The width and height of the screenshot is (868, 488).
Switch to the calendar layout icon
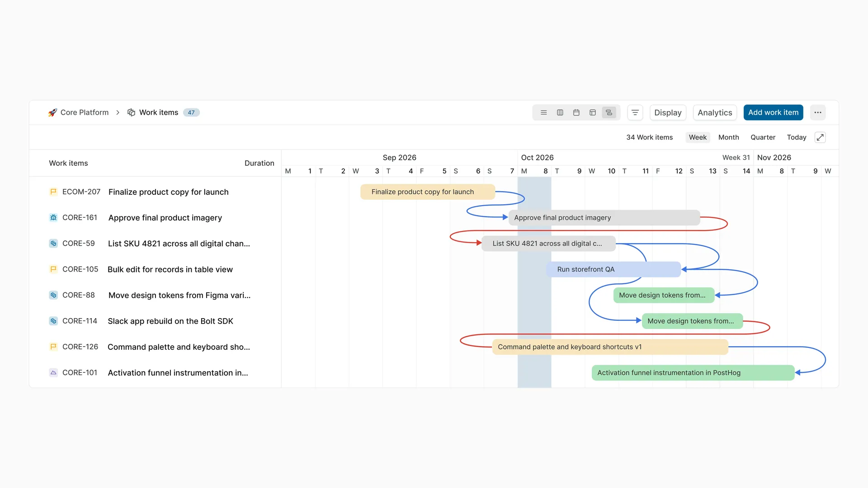[x=576, y=113]
